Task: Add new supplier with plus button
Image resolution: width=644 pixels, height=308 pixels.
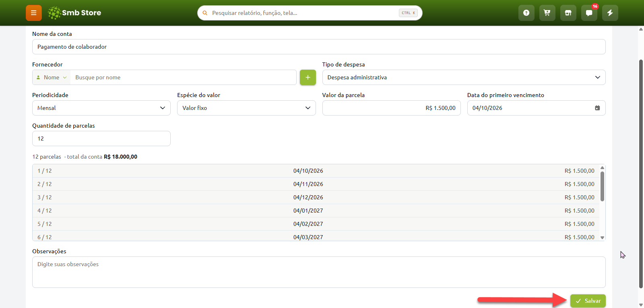Action: pos(308,77)
